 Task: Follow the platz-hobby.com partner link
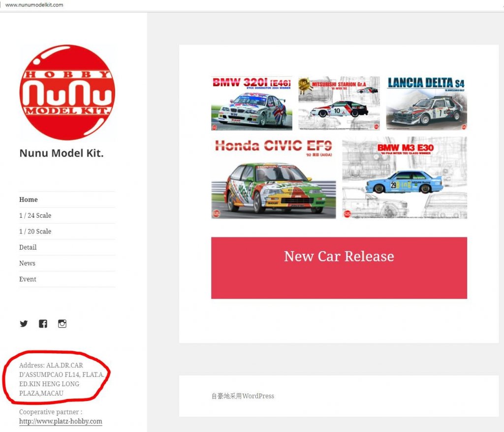point(61,421)
